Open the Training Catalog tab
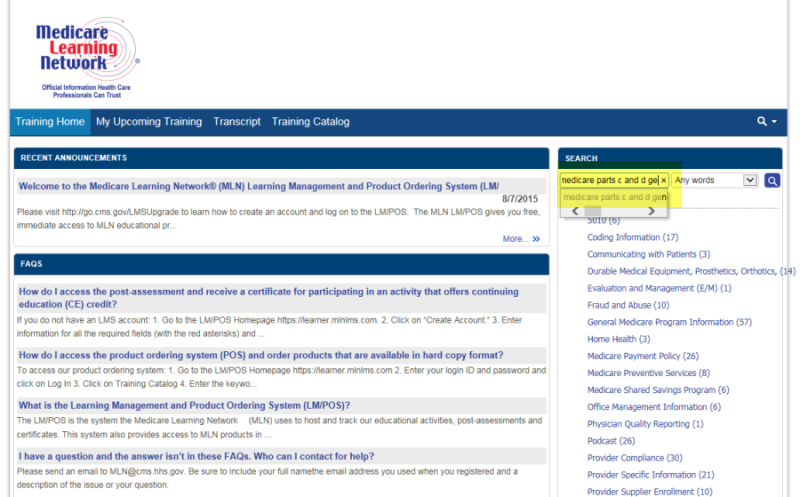This screenshot has width=800, height=497. (x=310, y=122)
